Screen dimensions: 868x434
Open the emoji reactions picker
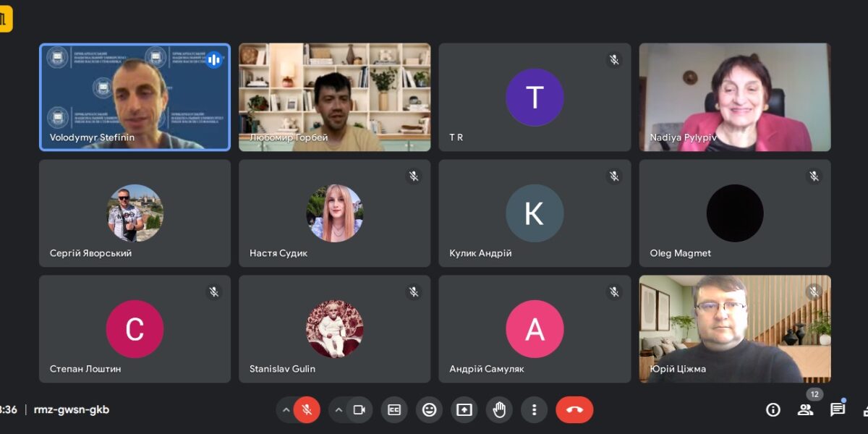(x=429, y=410)
